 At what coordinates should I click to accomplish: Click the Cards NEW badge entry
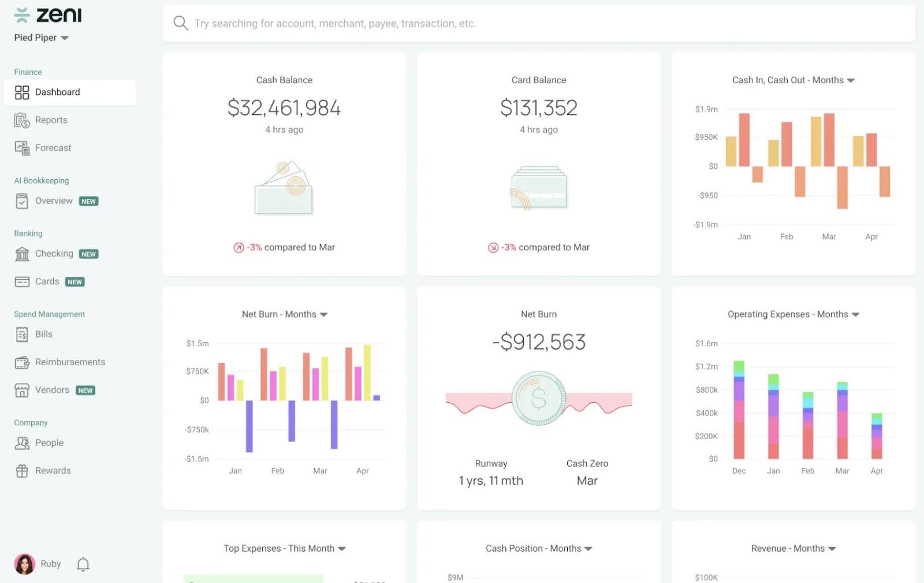[x=74, y=281]
